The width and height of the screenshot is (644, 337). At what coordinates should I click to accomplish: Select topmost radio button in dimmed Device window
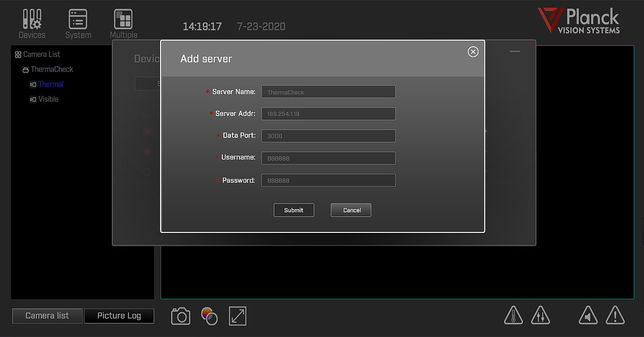pyautogui.click(x=146, y=113)
